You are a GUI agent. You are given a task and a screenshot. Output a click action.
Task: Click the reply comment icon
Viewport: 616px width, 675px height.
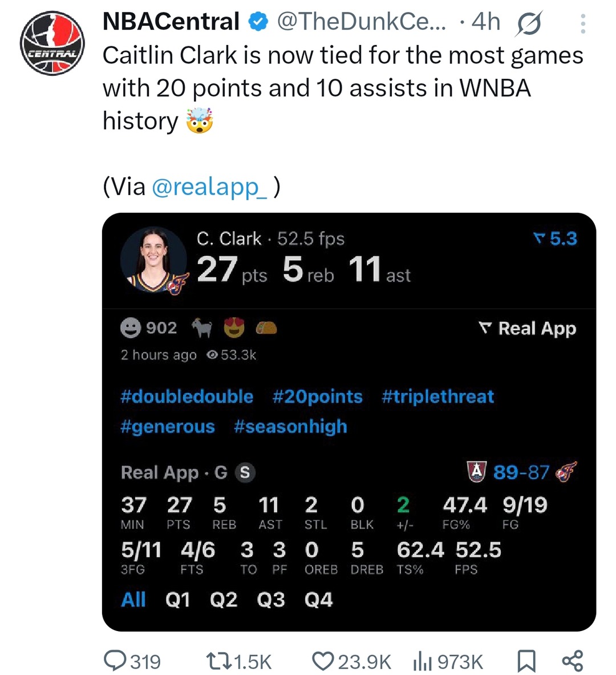[116, 661]
